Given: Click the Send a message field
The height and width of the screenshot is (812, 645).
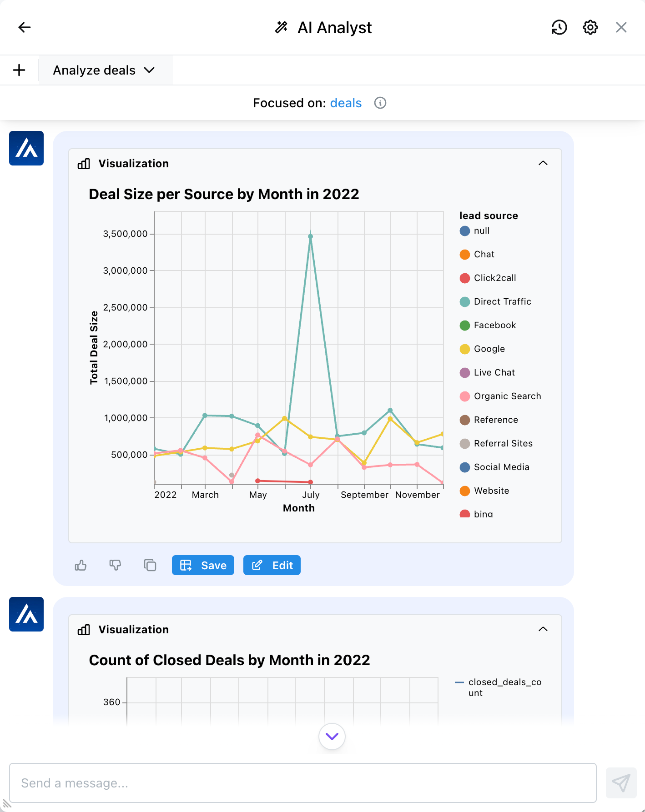Looking at the screenshot, I should point(302,783).
